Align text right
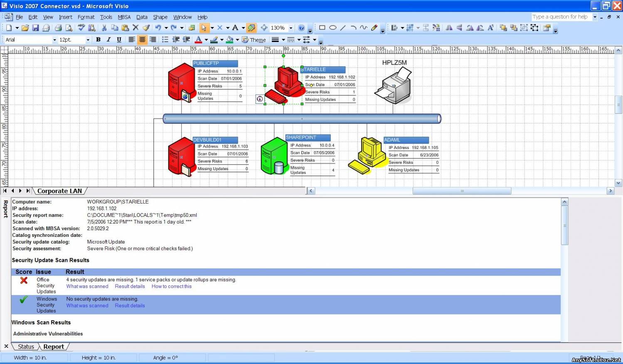 [153, 39]
